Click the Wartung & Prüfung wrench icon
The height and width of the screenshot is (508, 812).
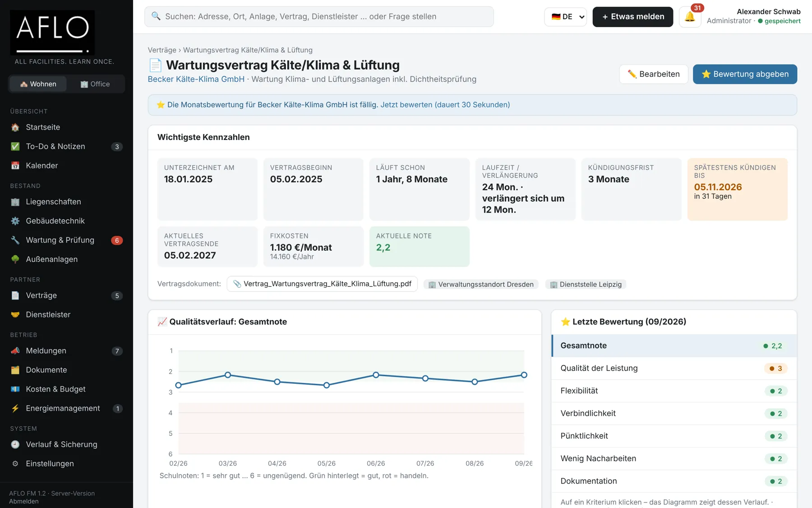(x=15, y=240)
